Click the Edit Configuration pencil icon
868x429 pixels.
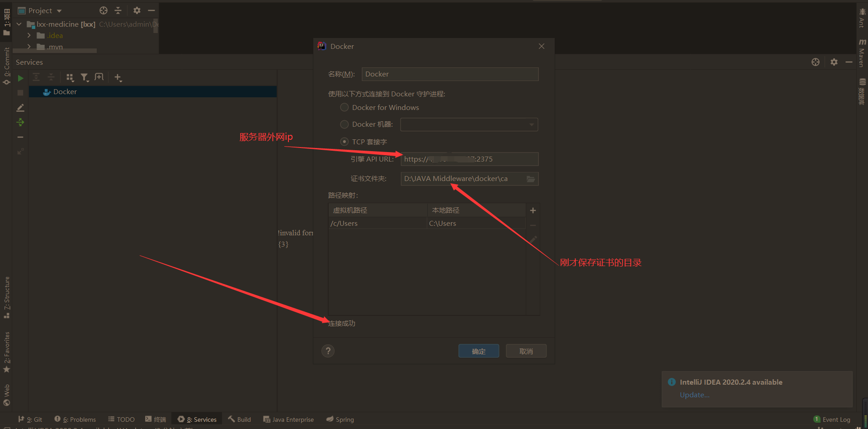point(20,108)
